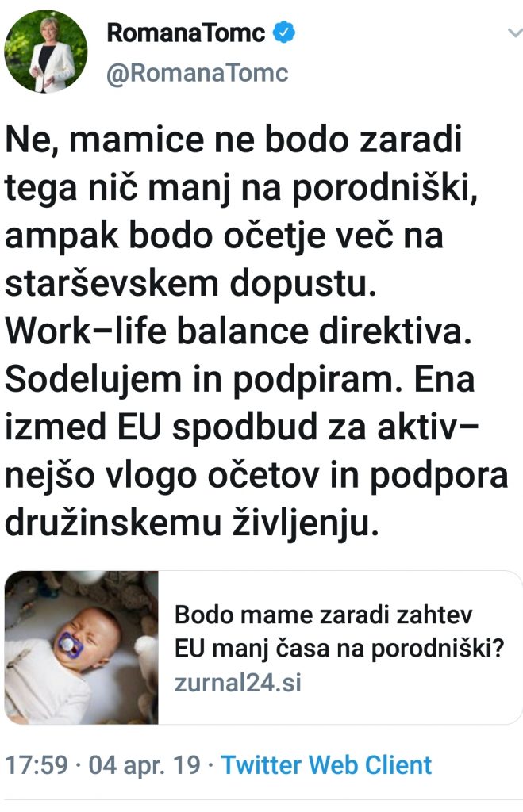The height and width of the screenshot is (812, 523).
Task: Open the RomanaTomc display name
Action: point(186,33)
